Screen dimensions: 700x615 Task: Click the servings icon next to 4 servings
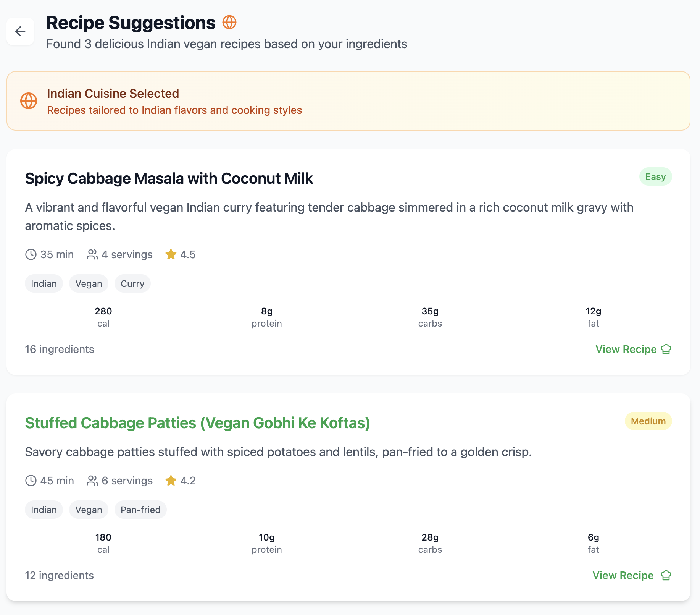pyautogui.click(x=92, y=254)
